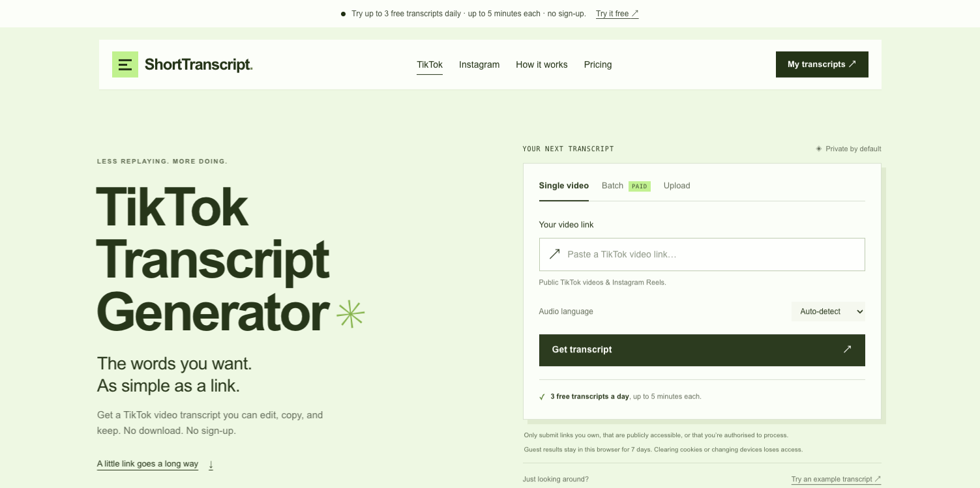Viewport: 980px width, 488px height.
Task: Click the Get transcript button
Action: click(702, 350)
